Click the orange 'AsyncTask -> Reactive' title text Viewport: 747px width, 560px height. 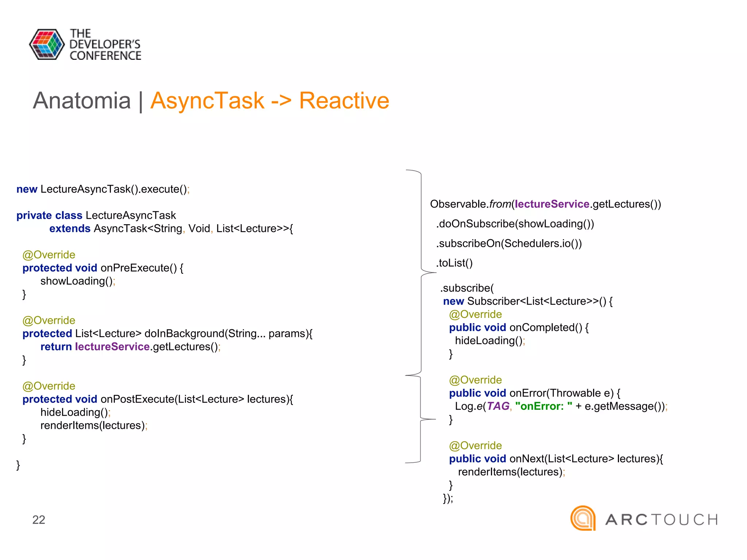click(270, 100)
